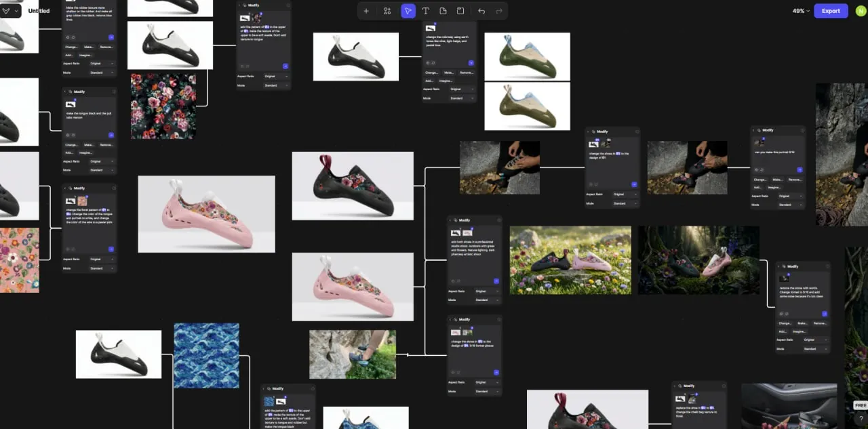The image size is (868, 429).
Task: Collapse the Modify panel with 'can you make this portrait'
Action: click(755, 130)
